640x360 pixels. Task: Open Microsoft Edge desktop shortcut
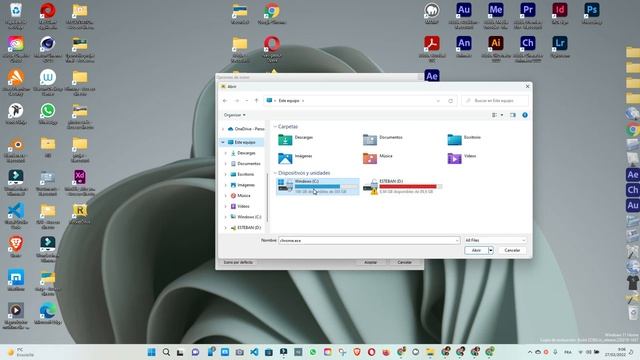pos(48,313)
